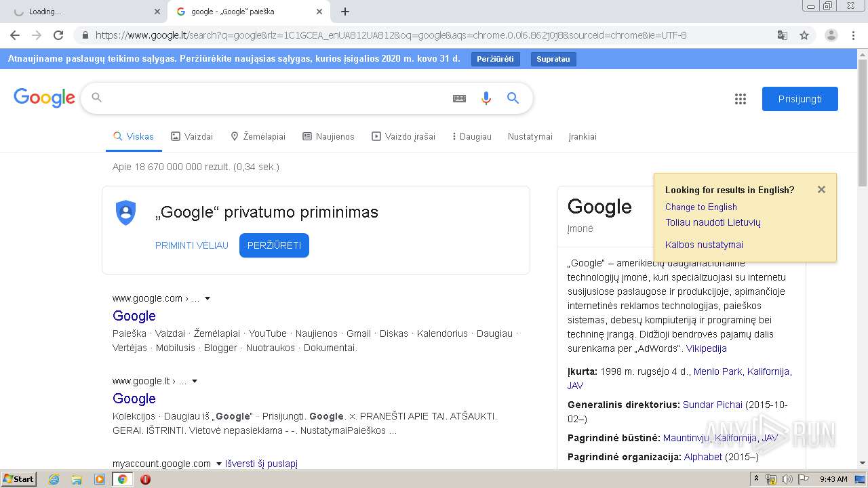Click blue search magnifier button
The width and height of the screenshot is (868, 488).
[513, 98]
